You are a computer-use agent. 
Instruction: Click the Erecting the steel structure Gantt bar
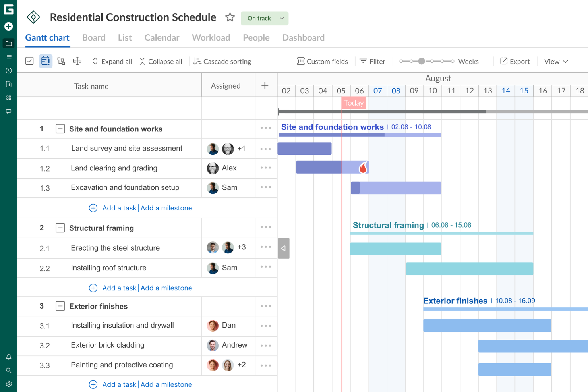click(x=395, y=249)
